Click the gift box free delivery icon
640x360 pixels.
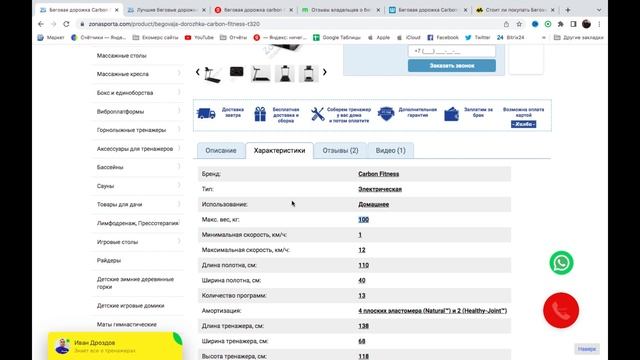[x=260, y=114]
